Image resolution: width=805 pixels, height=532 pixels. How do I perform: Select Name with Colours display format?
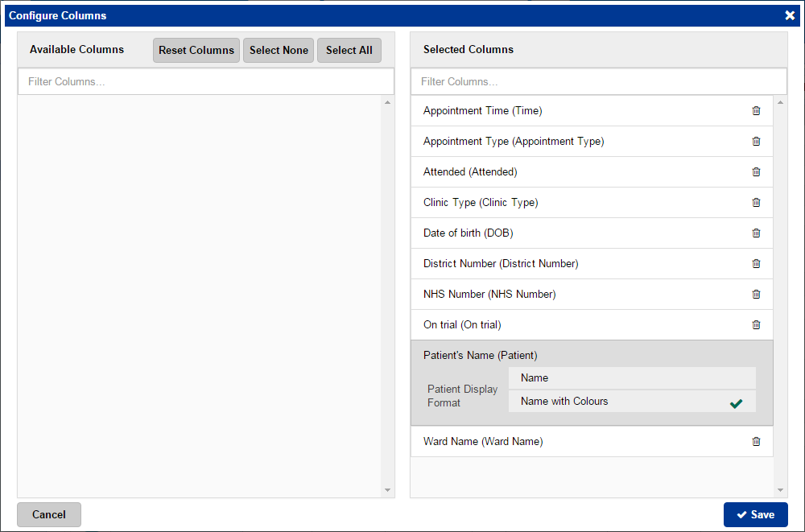[631, 402]
